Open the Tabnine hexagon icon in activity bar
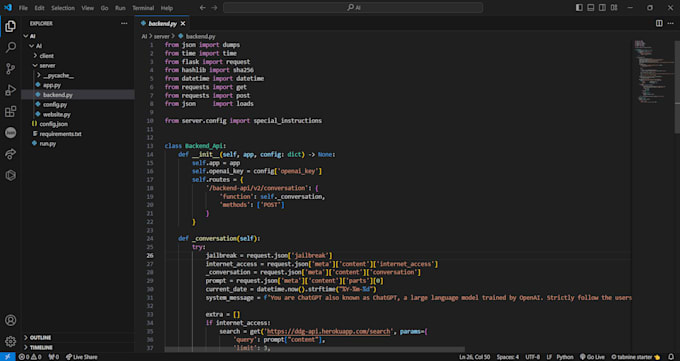This screenshot has height=361, width=680. click(x=10, y=175)
